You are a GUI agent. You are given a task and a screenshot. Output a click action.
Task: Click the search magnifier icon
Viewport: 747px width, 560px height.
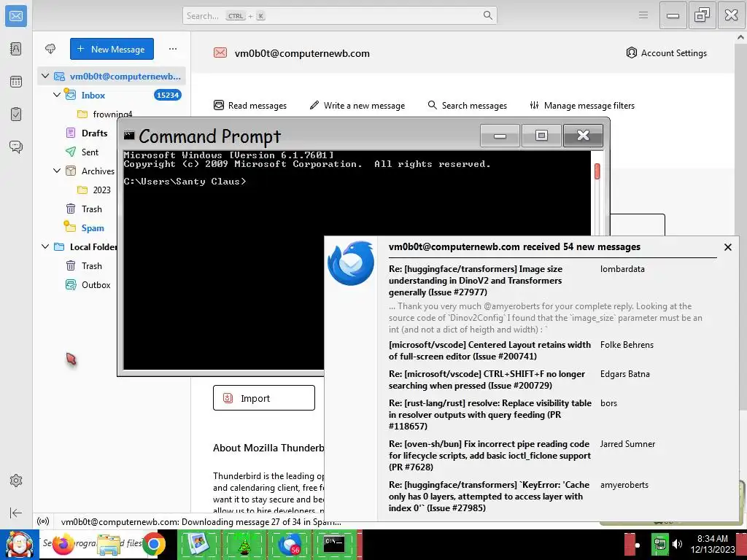coord(487,15)
